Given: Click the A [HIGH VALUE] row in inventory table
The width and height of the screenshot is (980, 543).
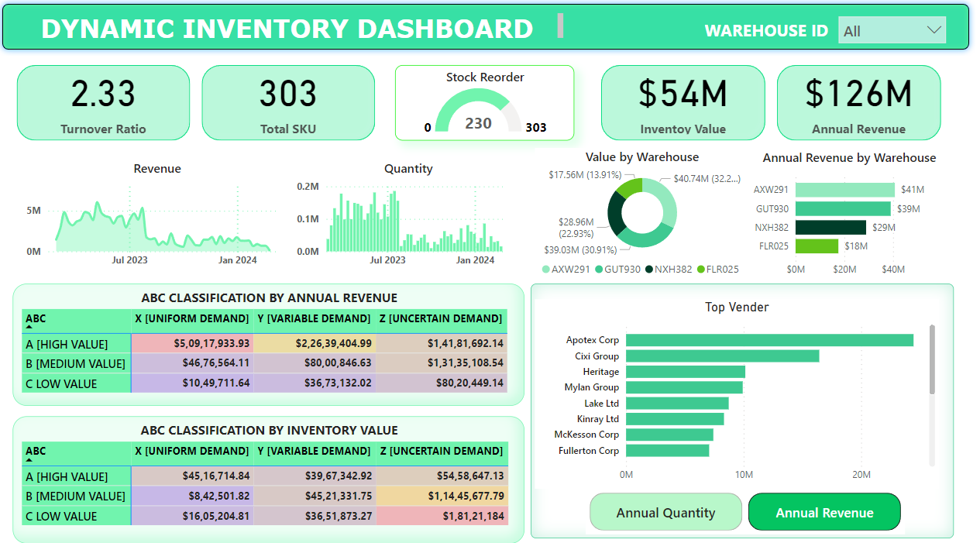Looking at the screenshot, I should (67, 476).
